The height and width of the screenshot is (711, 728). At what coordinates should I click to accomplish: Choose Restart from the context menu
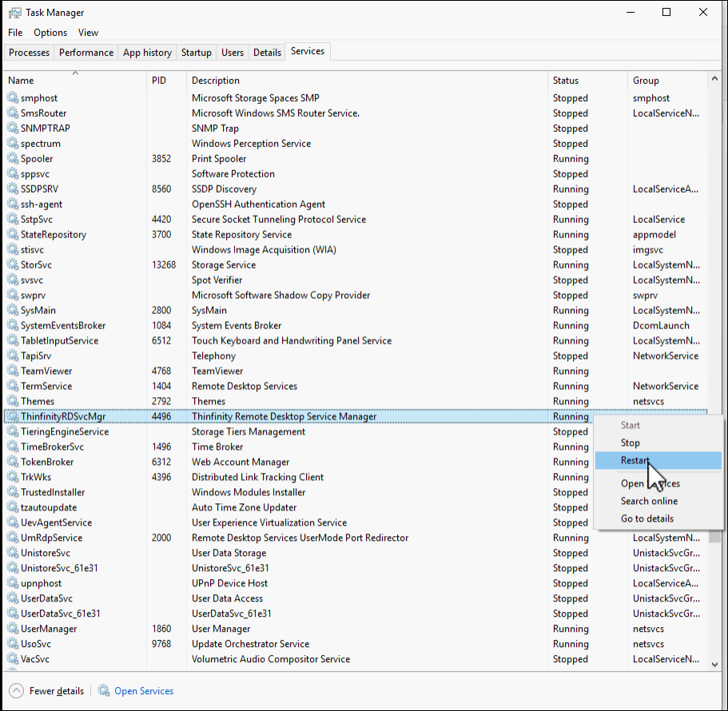pyautogui.click(x=634, y=460)
